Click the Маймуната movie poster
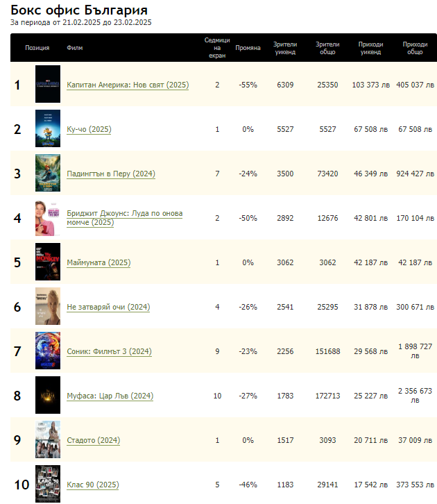Screen dimensions: 437x504 click(48, 262)
